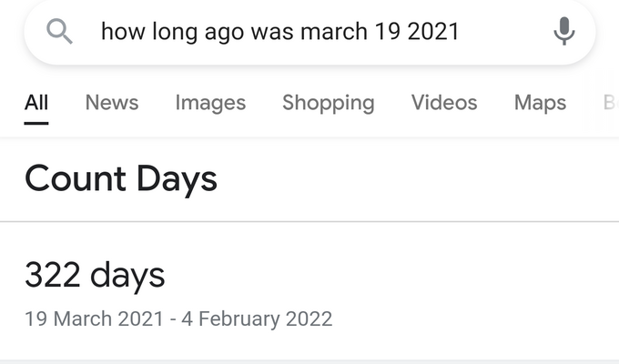This screenshot has width=619, height=364.
Task: Click the 4 February 2022 end date
Action: 257,318
